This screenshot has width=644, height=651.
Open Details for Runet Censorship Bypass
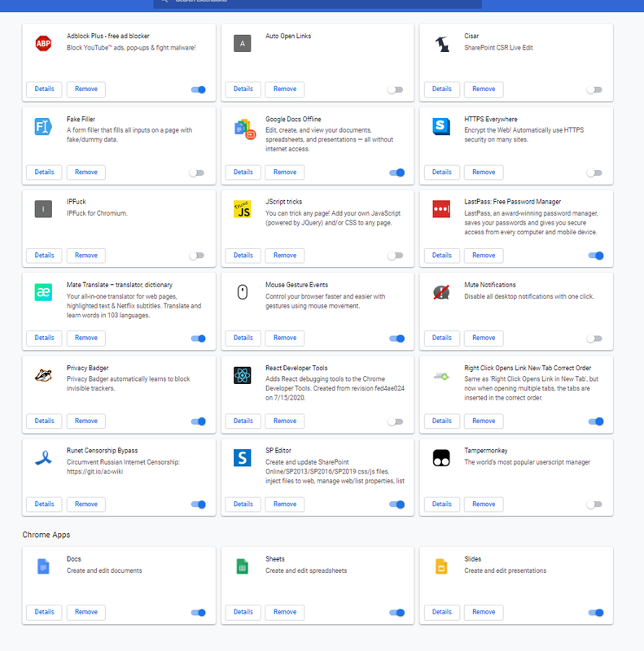tap(44, 504)
